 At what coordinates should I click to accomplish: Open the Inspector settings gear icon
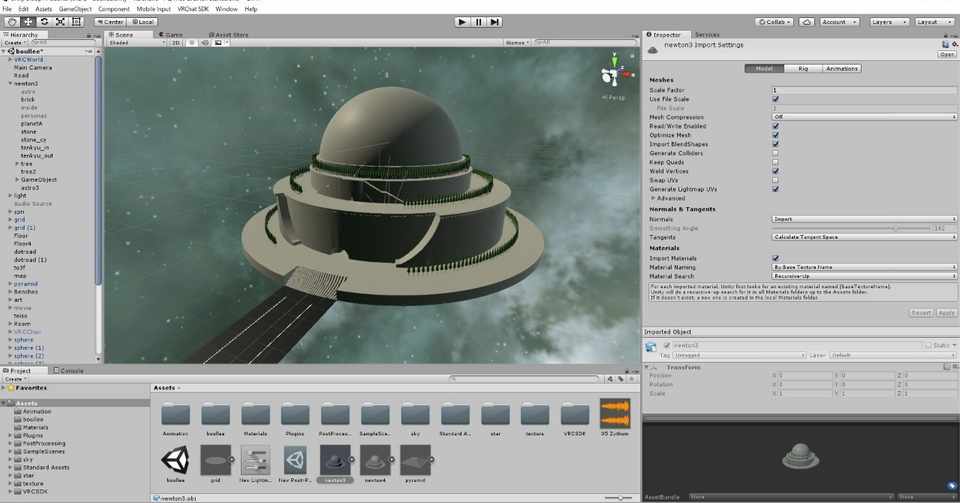coord(955,44)
